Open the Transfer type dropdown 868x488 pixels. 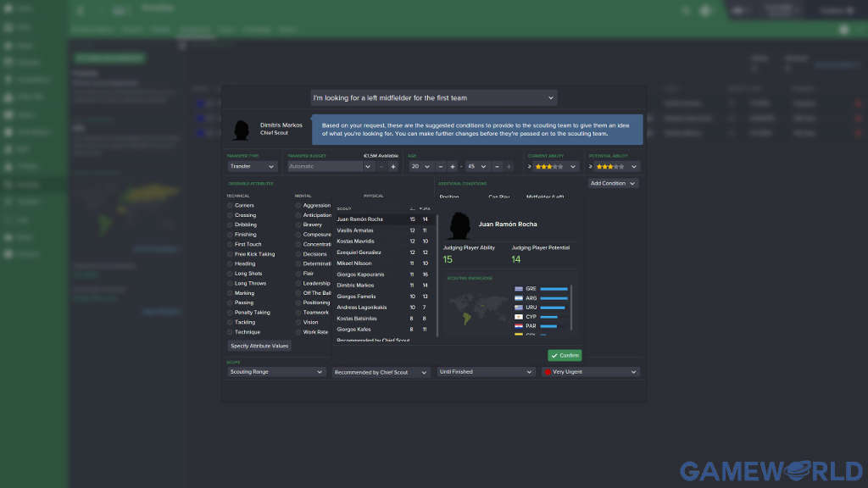(x=252, y=167)
